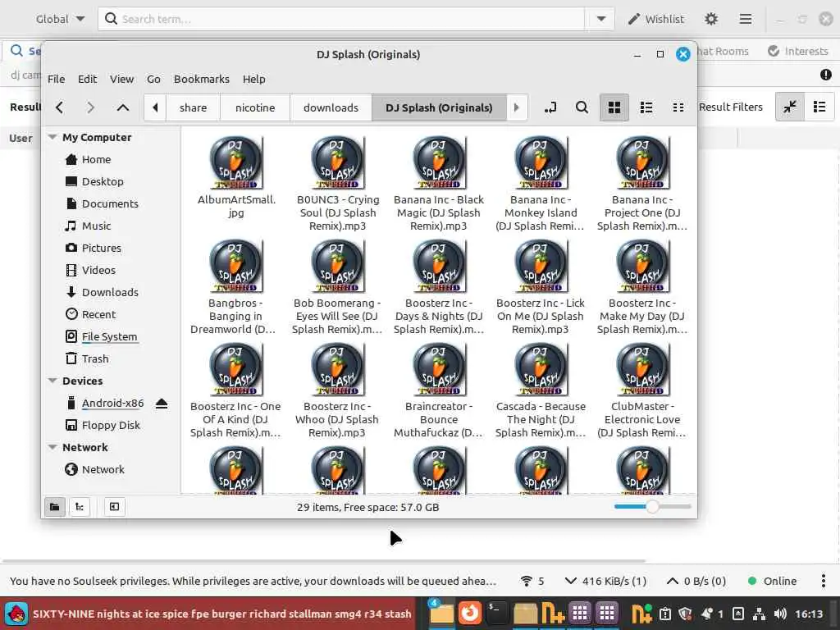This screenshot has width=840, height=630.
Task: Hide the file manager sidebar
Action: click(x=114, y=507)
